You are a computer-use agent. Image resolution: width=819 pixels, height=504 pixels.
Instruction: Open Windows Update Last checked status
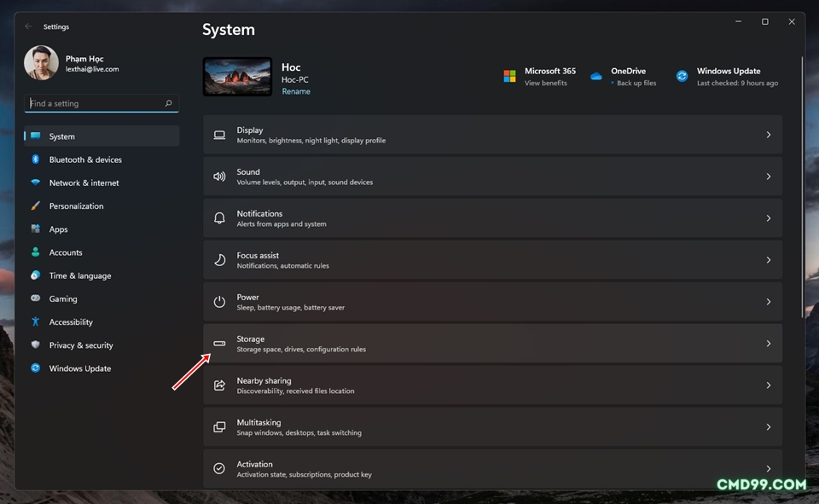[737, 83]
